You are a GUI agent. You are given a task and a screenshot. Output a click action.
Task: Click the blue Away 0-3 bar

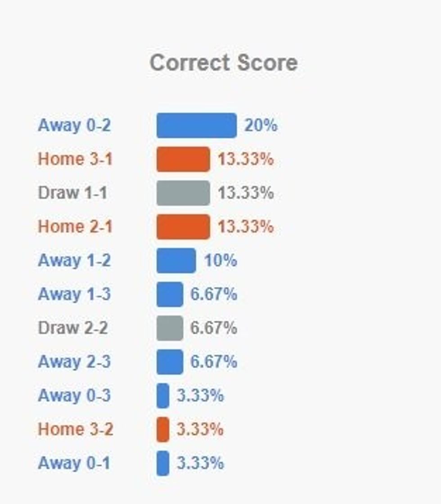[163, 396]
